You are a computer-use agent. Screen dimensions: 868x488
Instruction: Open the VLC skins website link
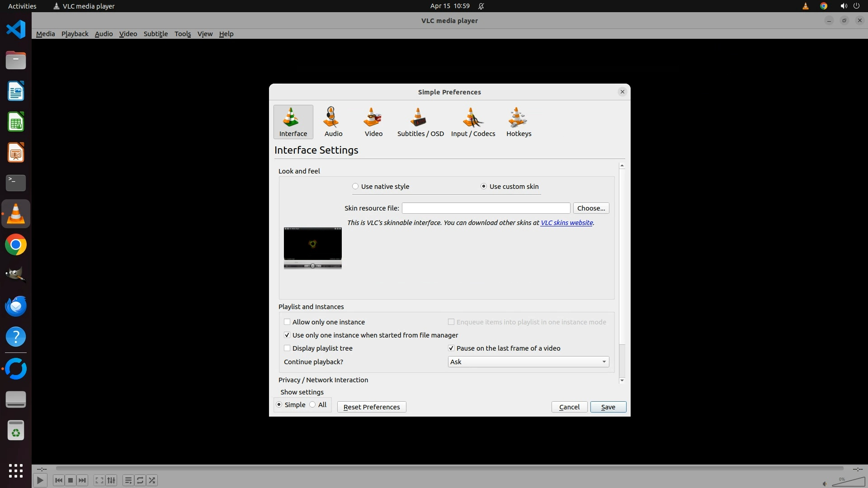click(x=566, y=223)
